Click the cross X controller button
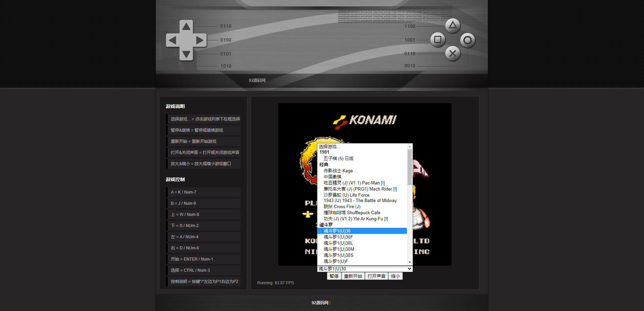The image size is (644, 311). [453, 53]
